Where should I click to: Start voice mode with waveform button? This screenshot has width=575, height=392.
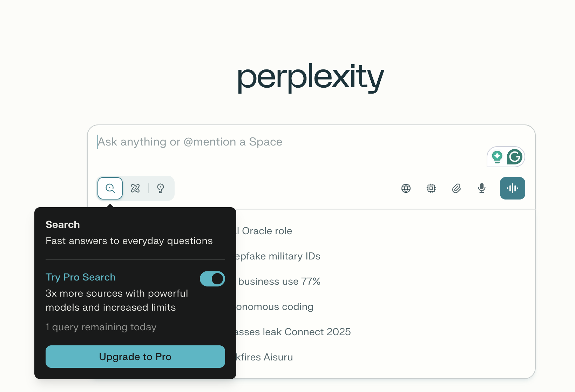pyautogui.click(x=512, y=188)
